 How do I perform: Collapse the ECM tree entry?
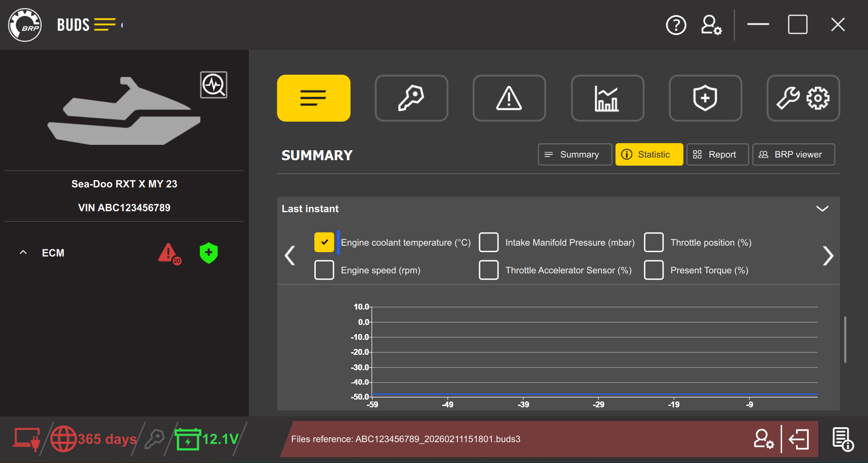pos(23,253)
